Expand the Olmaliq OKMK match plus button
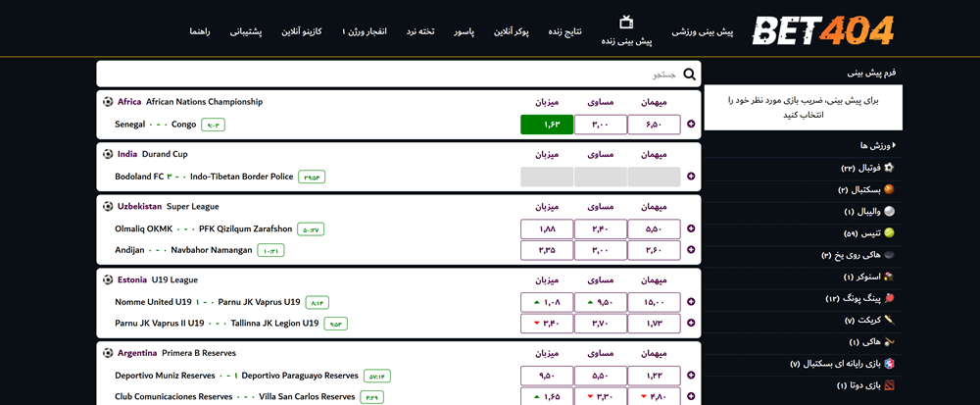This screenshot has width=980, height=405. (x=692, y=228)
